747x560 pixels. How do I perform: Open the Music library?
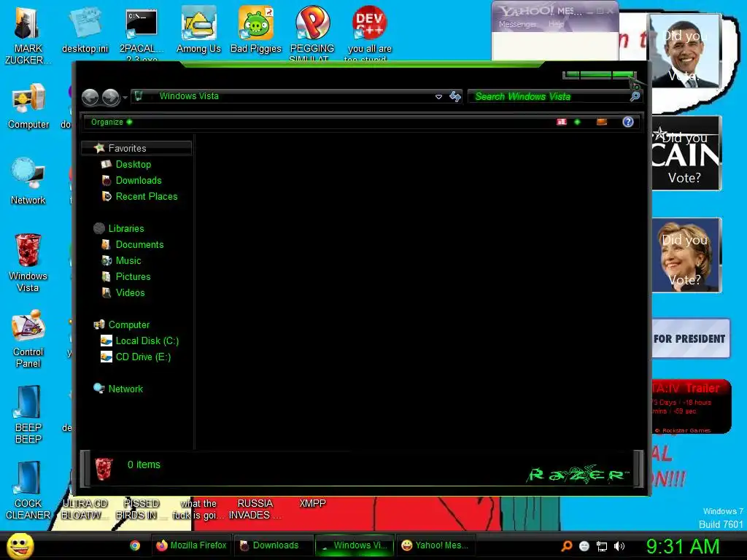128,261
